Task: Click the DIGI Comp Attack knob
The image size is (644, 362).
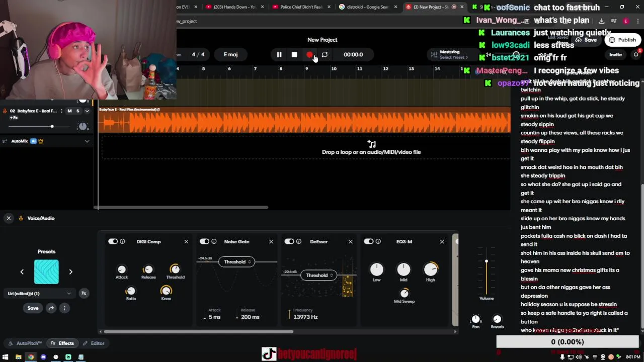Action: (122, 269)
